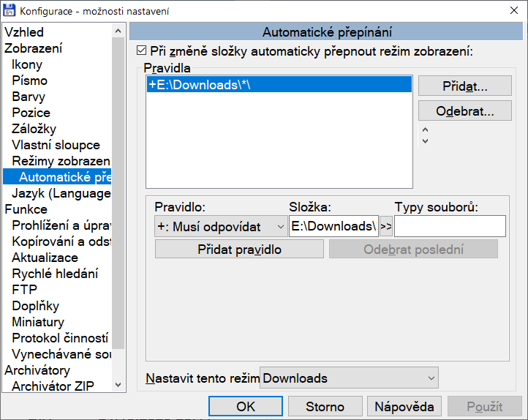
Task: Open the Pravidlo 'Musí odpovídat' dropdown
Action: pyautogui.click(x=220, y=227)
